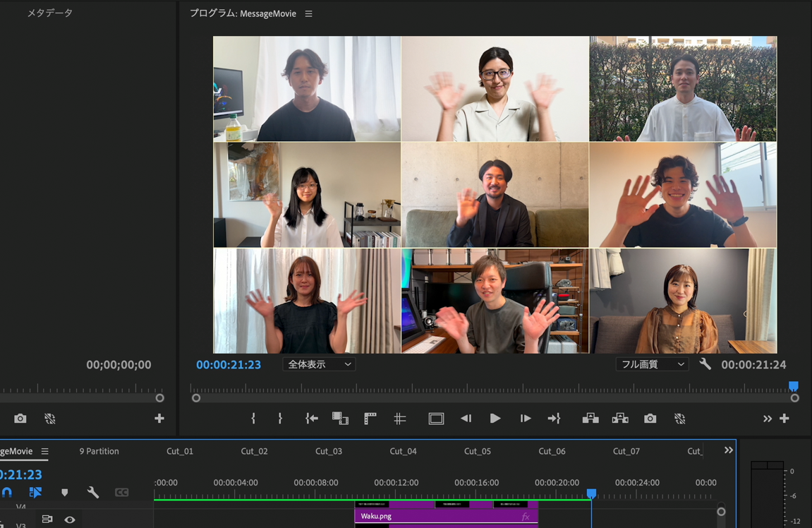Open the Program monitor button editor plus
The image size is (812, 528).
click(x=784, y=418)
